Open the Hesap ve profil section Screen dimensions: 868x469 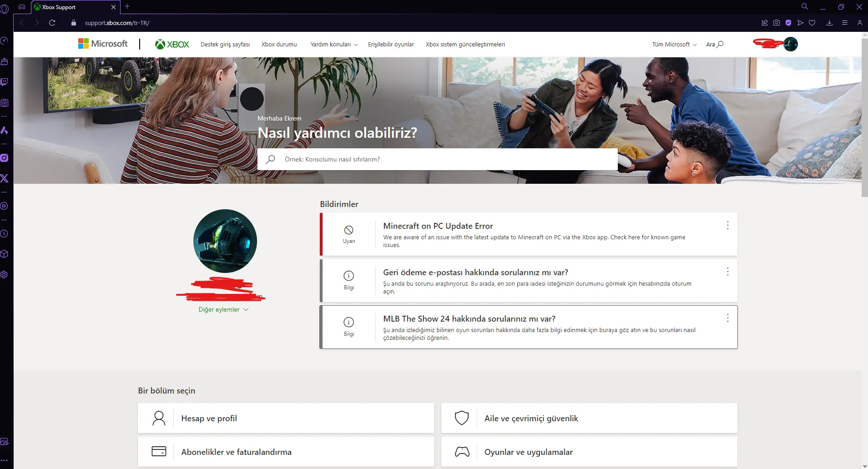coord(286,418)
